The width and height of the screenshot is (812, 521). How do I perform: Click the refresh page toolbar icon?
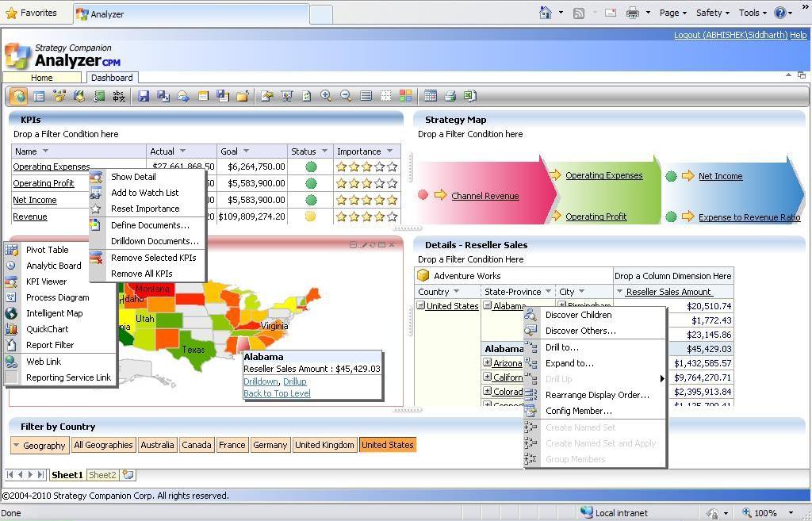tap(307, 96)
